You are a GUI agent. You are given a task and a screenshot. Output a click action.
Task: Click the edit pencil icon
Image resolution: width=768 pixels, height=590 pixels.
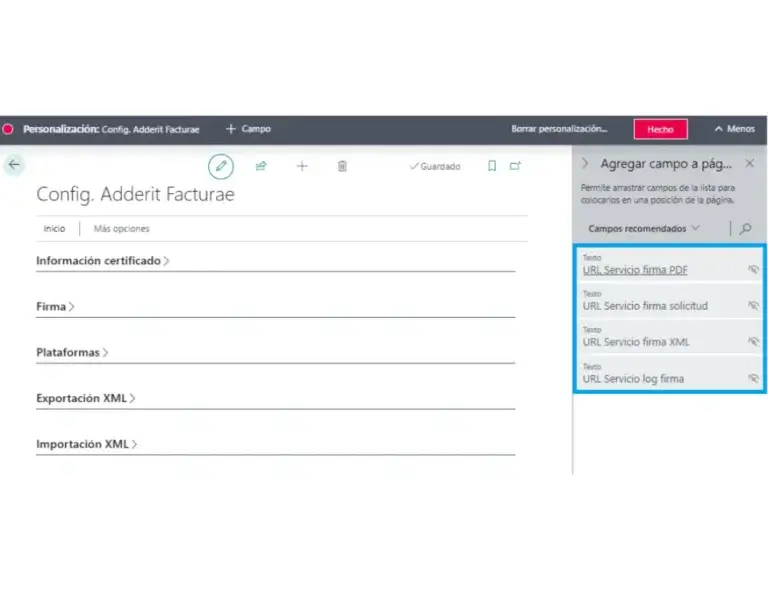pos(221,166)
